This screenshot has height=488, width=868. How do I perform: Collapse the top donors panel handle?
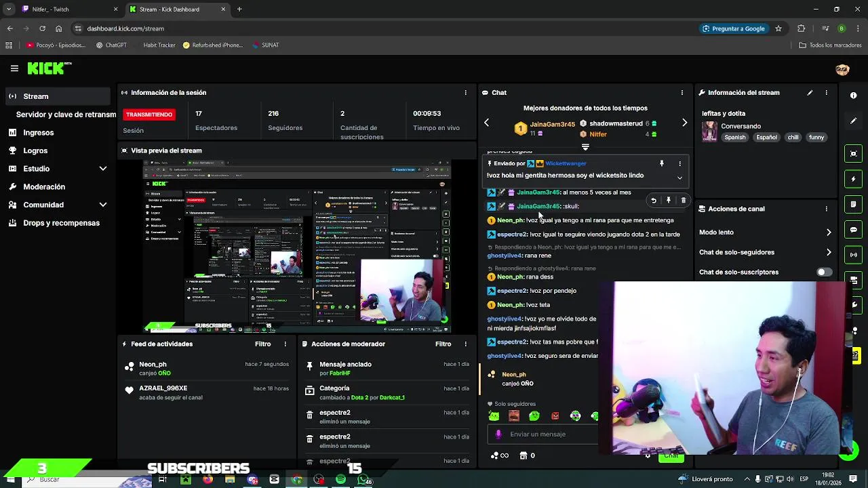[585, 146]
